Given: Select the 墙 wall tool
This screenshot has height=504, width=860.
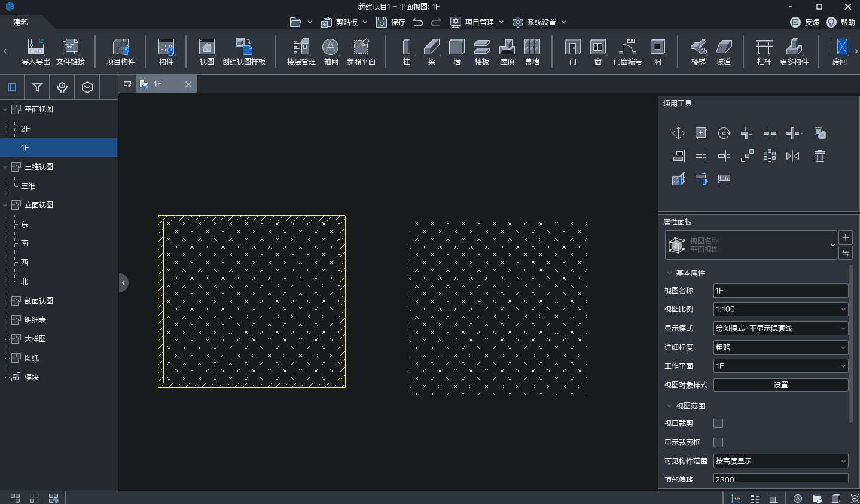Looking at the screenshot, I should [457, 51].
